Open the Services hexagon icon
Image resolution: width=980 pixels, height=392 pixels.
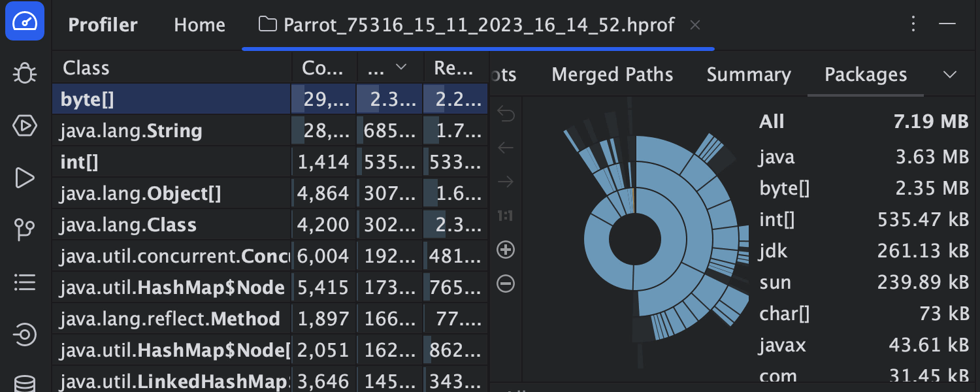pyautogui.click(x=25, y=125)
